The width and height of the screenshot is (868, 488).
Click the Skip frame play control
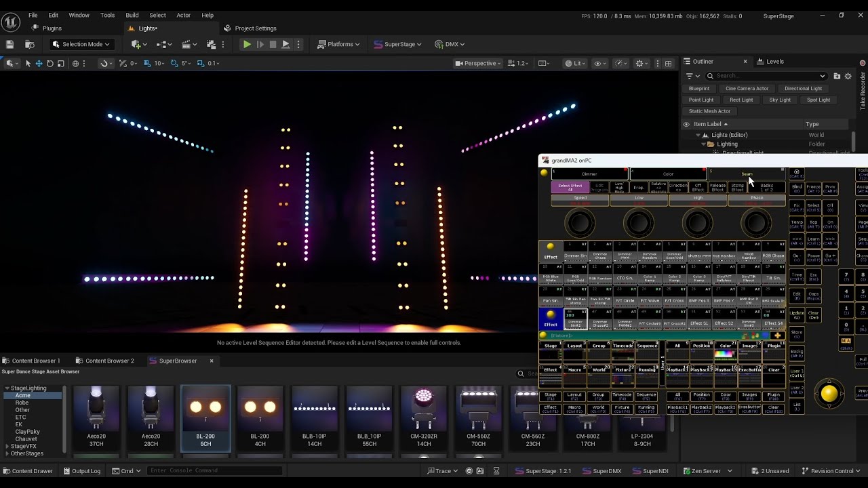260,44
